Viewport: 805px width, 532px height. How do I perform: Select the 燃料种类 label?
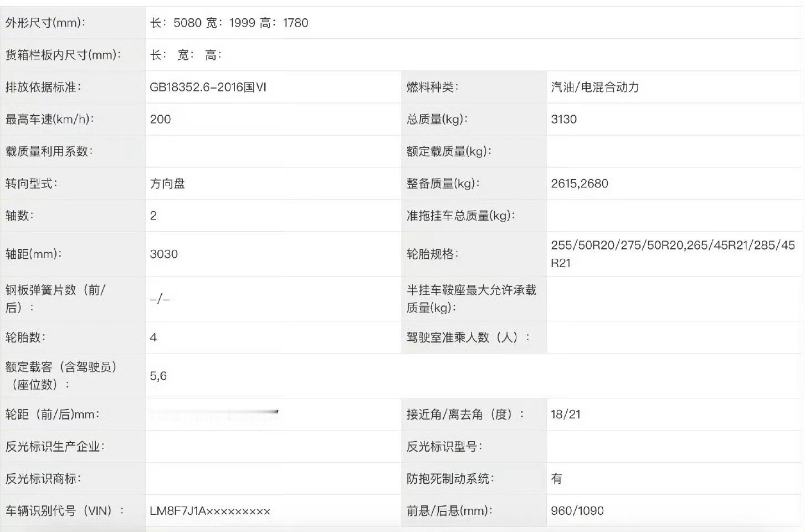432,87
